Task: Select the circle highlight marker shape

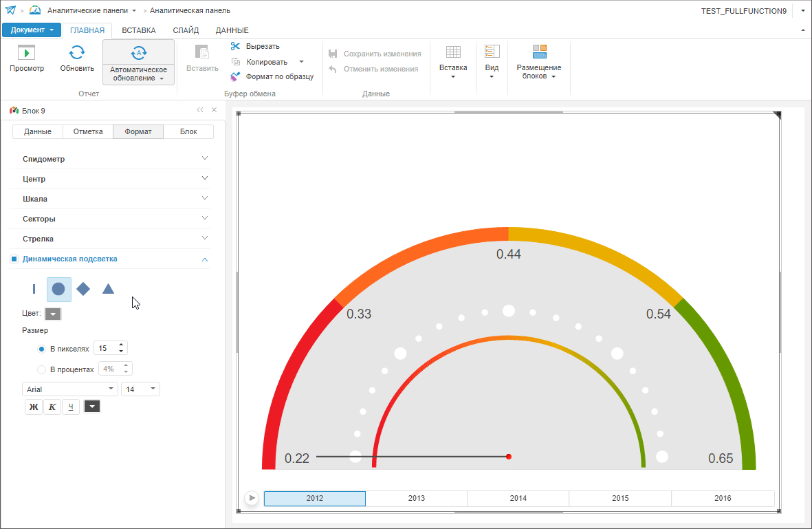Action: (58, 289)
